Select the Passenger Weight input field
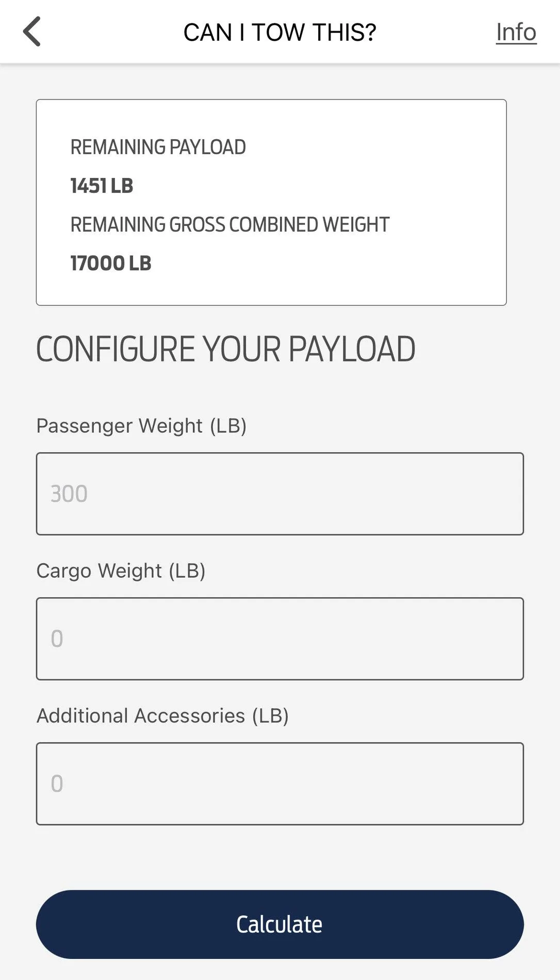560x980 pixels. point(279,494)
